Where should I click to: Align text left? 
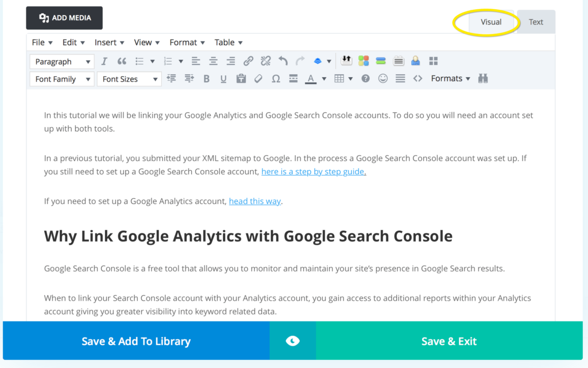coord(196,61)
